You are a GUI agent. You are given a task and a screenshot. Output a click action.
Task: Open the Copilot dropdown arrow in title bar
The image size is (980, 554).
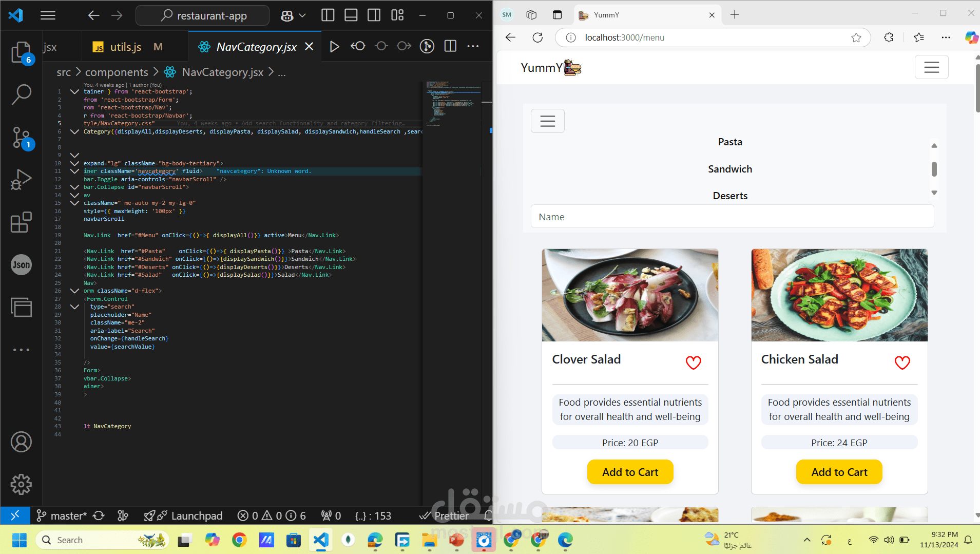[x=302, y=16]
